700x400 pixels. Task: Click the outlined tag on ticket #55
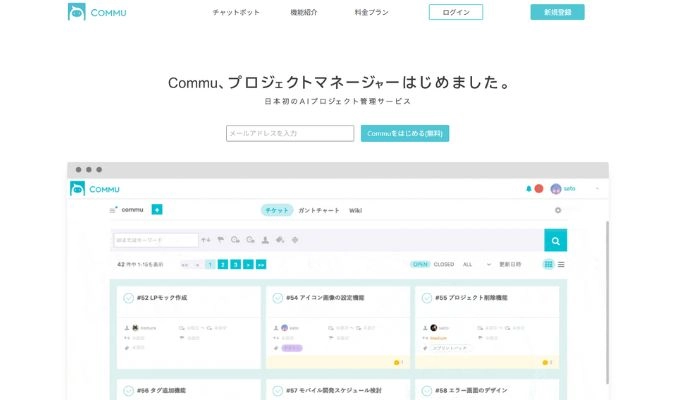[450, 348]
